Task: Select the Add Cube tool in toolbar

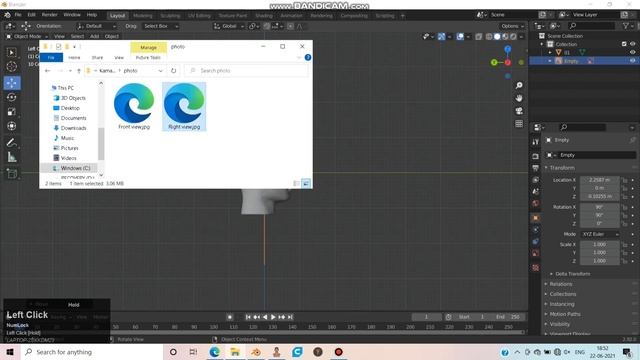Action: (x=12, y=174)
